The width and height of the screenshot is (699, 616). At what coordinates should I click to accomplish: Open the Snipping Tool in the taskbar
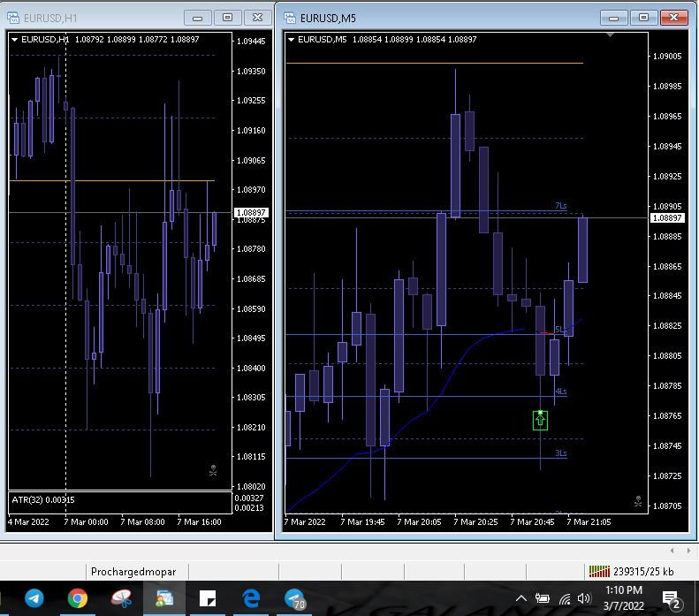[x=121, y=598]
